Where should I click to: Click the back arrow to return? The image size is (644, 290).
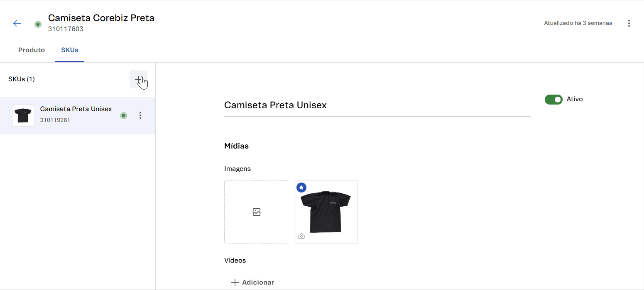pos(17,23)
